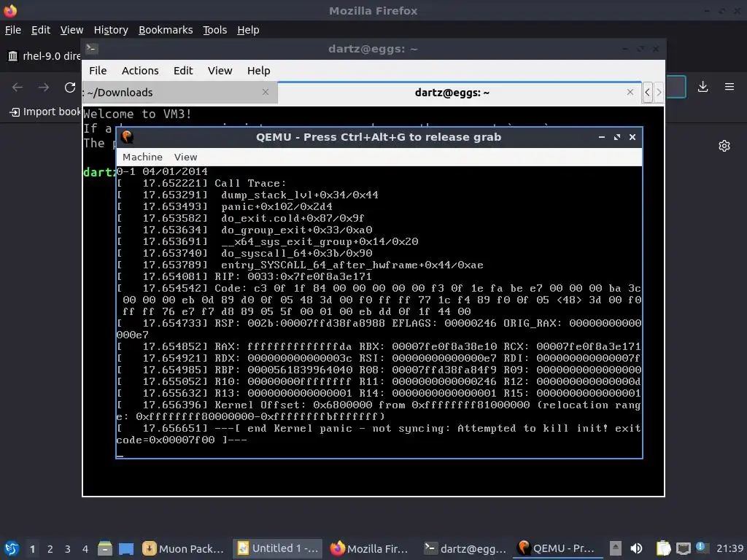This screenshot has width=747, height=560.
Task: Maximize the QEMU window
Action: click(617, 137)
